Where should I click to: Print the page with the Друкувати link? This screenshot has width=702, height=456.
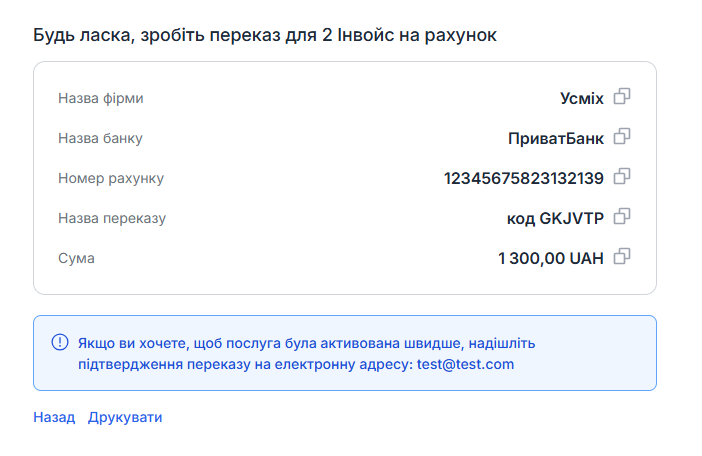(x=125, y=417)
